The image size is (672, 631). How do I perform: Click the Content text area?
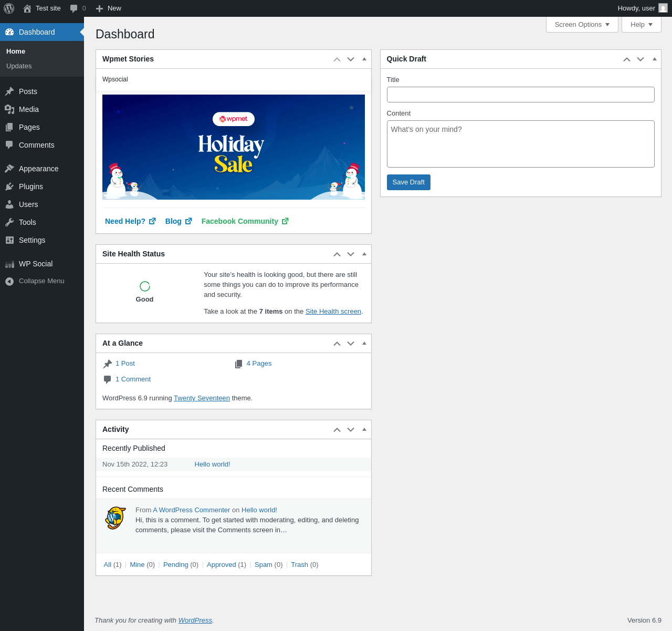pyautogui.click(x=521, y=144)
